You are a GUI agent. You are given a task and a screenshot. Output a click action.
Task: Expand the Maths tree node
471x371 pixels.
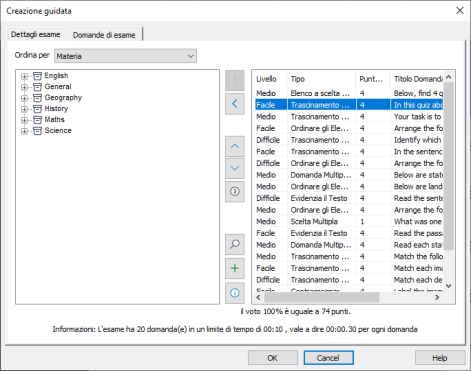coord(24,120)
